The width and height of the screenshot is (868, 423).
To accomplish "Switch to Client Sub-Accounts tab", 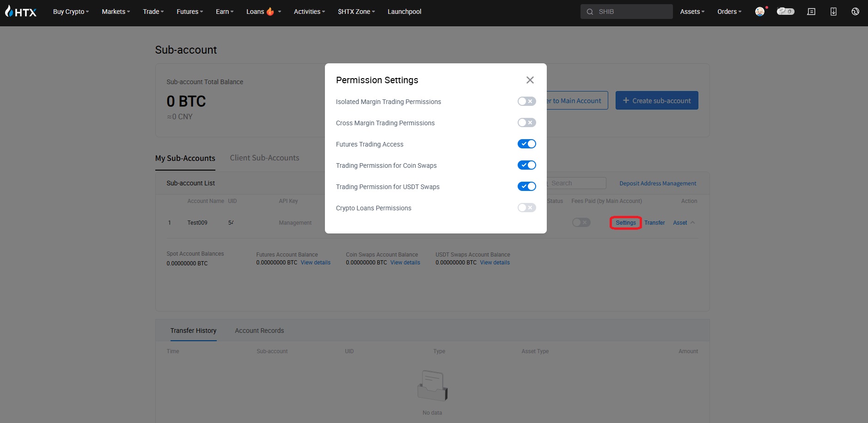I will click(x=264, y=158).
